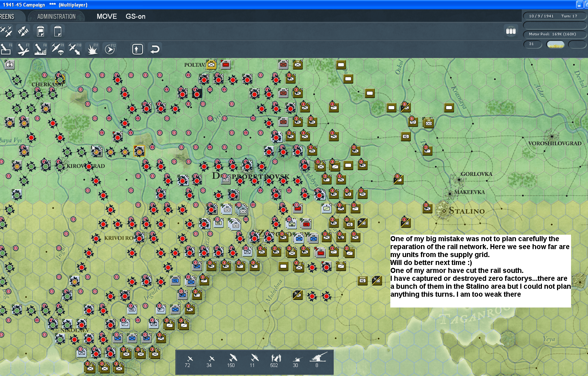Toggle GS-on in the top bar
This screenshot has height=376, width=588.
(x=135, y=16)
